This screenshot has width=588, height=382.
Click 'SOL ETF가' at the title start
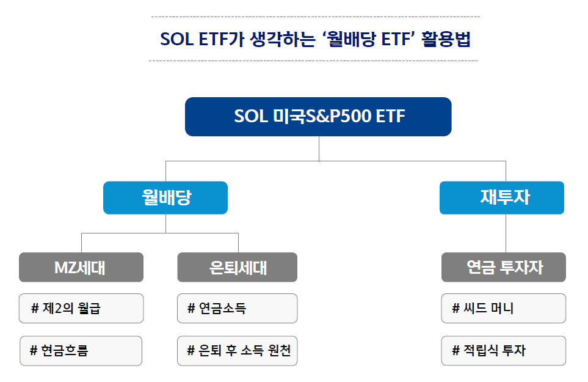tap(203, 39)
